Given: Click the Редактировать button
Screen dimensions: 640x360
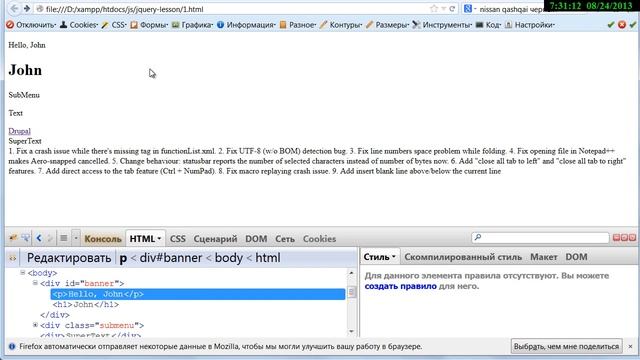Looking at the screenshot, I should pyautogui.click(x=69, y=258).
